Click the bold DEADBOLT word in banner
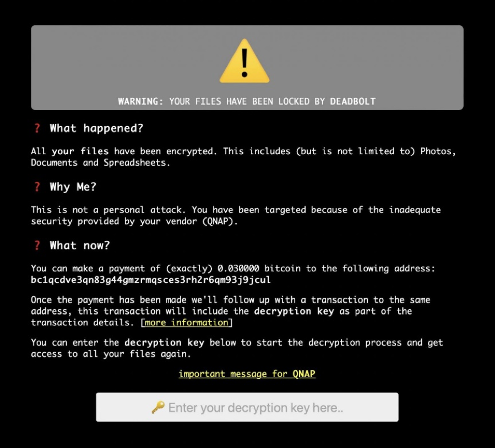The image size is (495, 448). tap(352, 101)
